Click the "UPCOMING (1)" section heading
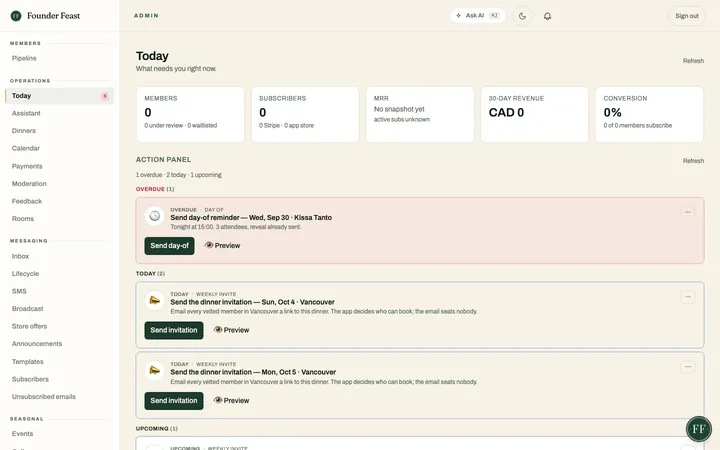Image resolution: width=720 pixels, height=450 pixels. tap(157, 428)
